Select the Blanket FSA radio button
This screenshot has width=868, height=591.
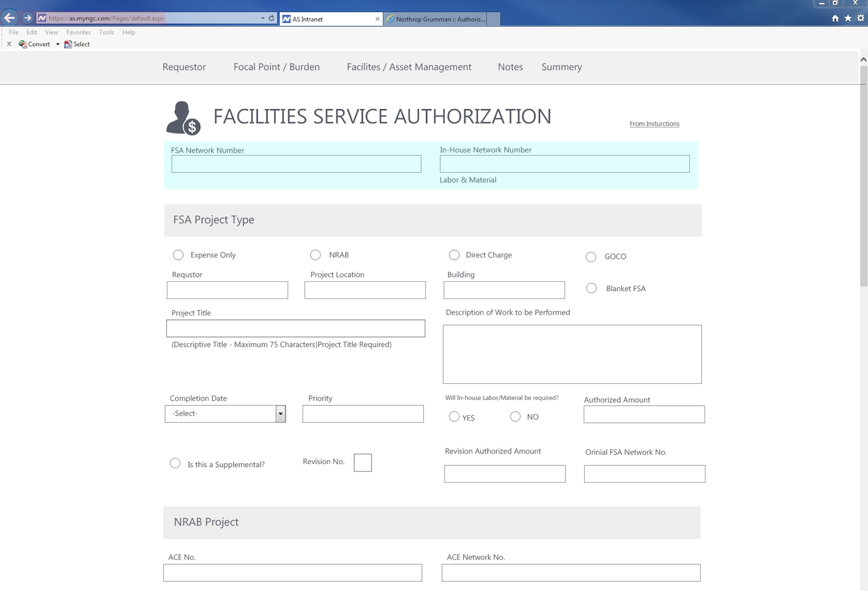[x=591, y=288]
